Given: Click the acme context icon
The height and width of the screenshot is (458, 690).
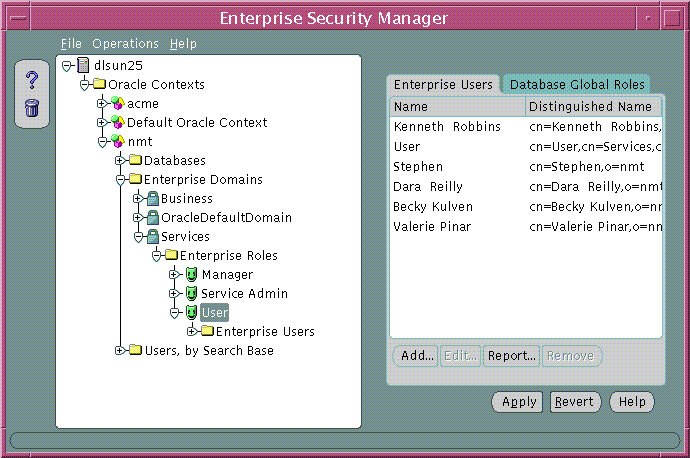Looking at the screenshot, I should click(117, 104).
